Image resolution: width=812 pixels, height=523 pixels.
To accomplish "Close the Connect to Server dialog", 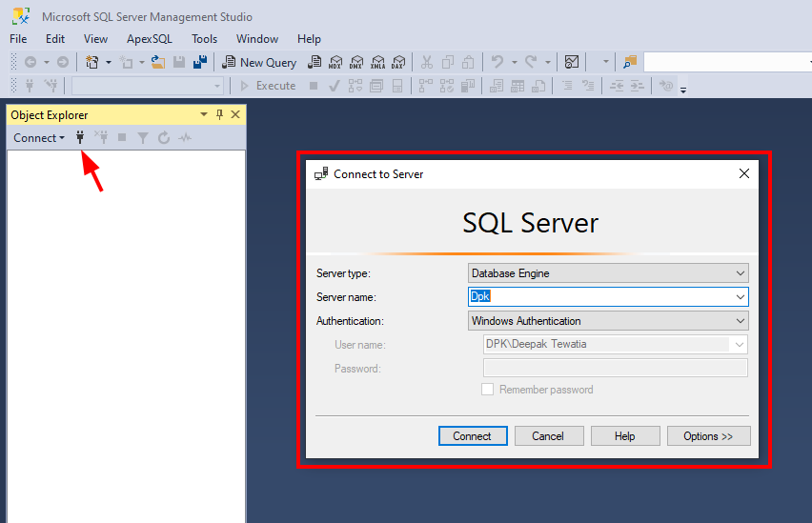I will click(744, 173).
